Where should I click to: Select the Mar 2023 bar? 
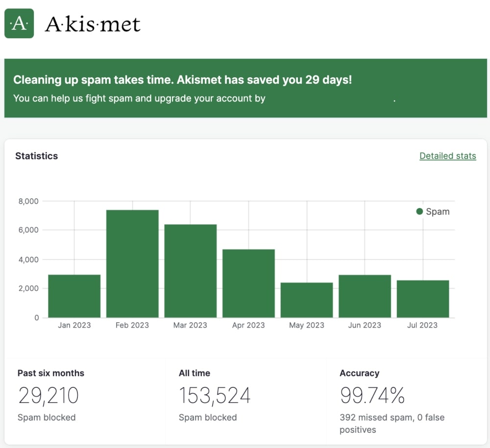coord(191,271)
